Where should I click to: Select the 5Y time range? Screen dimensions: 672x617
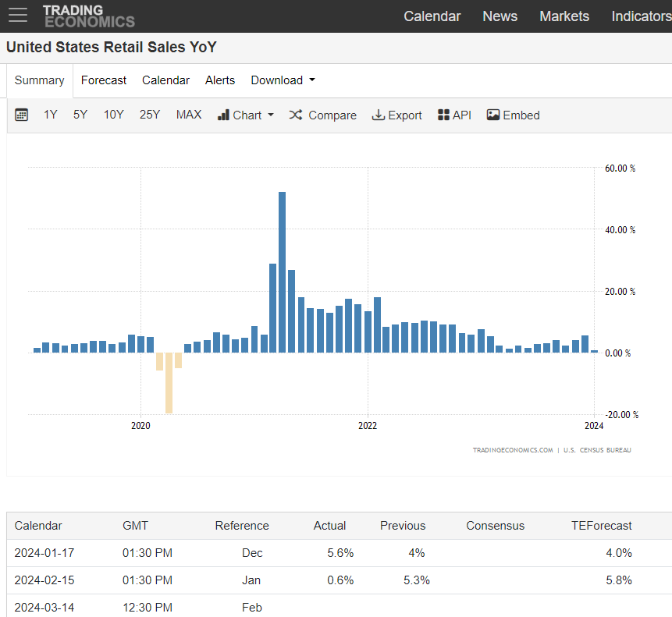click(x=80, y=115)
